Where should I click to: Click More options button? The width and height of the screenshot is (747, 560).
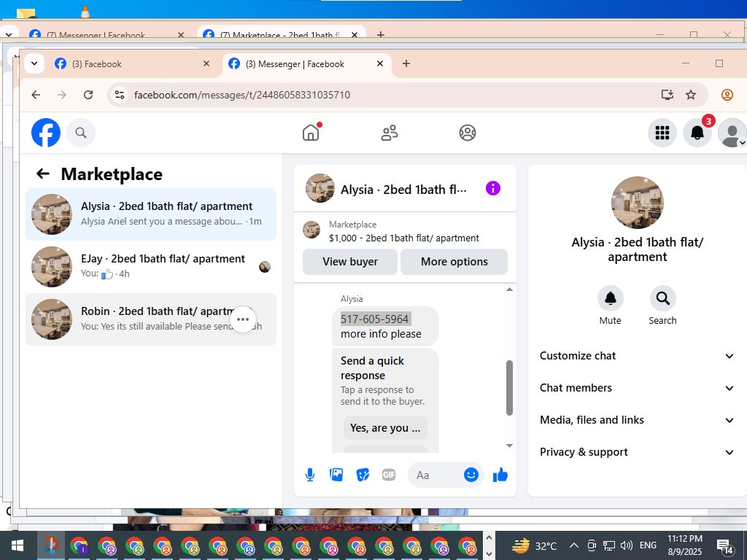click(x=454, y=262)
